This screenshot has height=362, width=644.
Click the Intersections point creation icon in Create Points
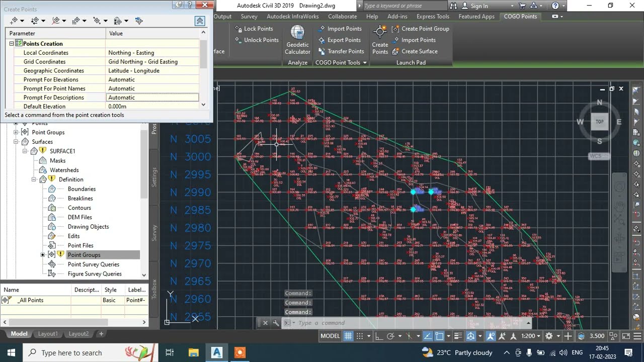click(x=34, y=21)
